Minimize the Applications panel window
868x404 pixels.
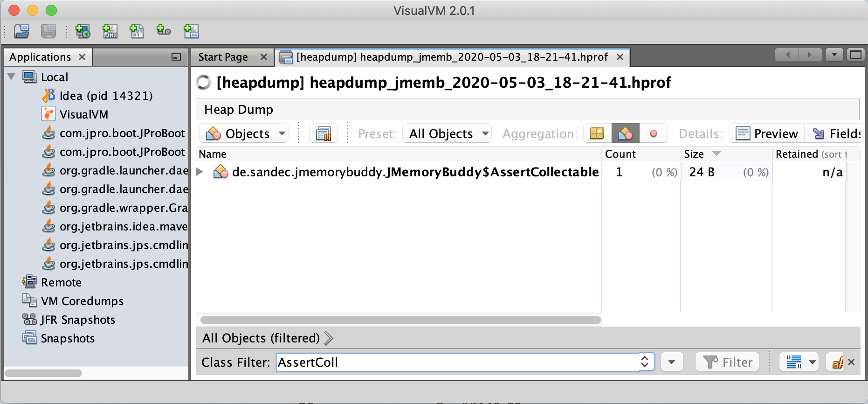(x=176, y=57)
